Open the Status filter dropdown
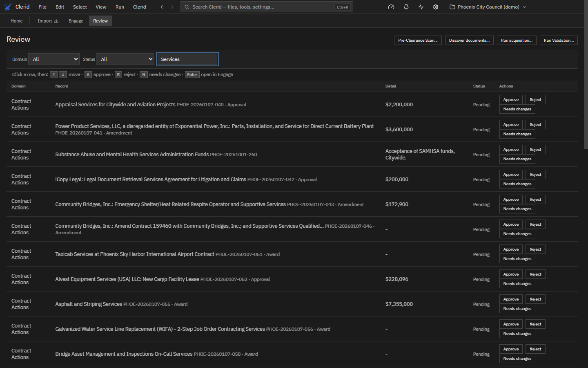This screenshot has height=368, width=588. coord(125,59)
